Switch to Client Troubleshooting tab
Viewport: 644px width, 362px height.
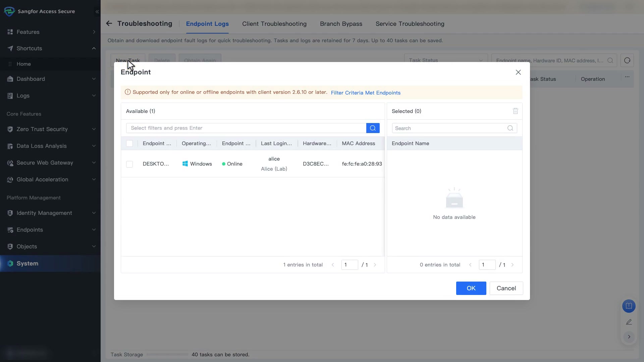pos(274,24)
